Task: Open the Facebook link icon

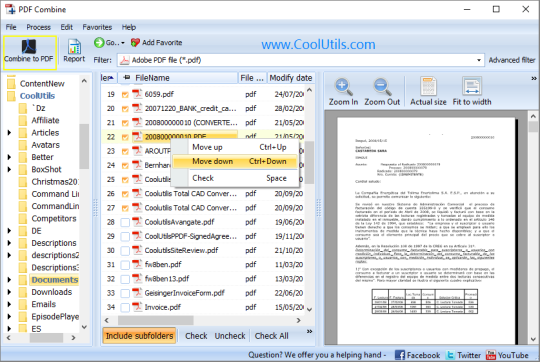Action: coord(400,355)
